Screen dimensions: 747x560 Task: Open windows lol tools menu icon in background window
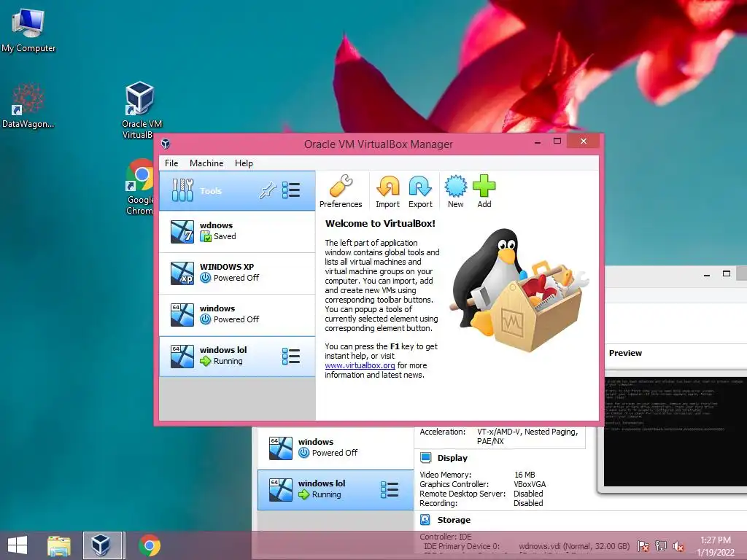pos(390,489)
